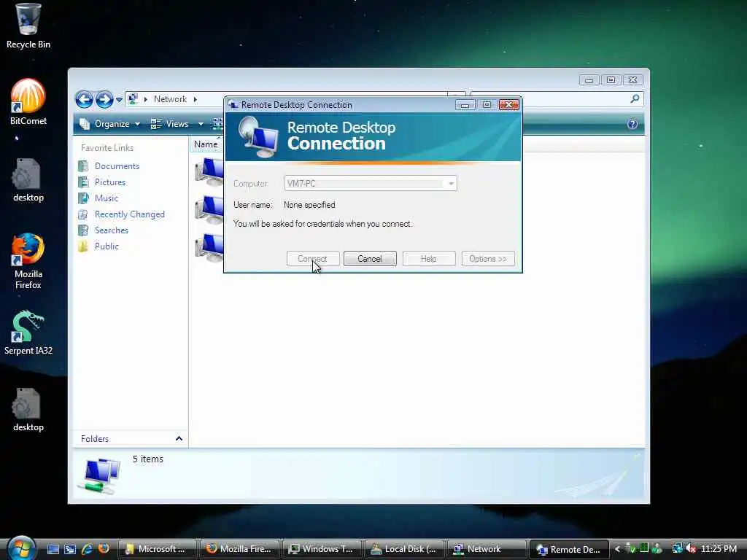The image size is (747, 560).
Task: Click the Help button in Remote Desktop dialog
Action: 429,259
